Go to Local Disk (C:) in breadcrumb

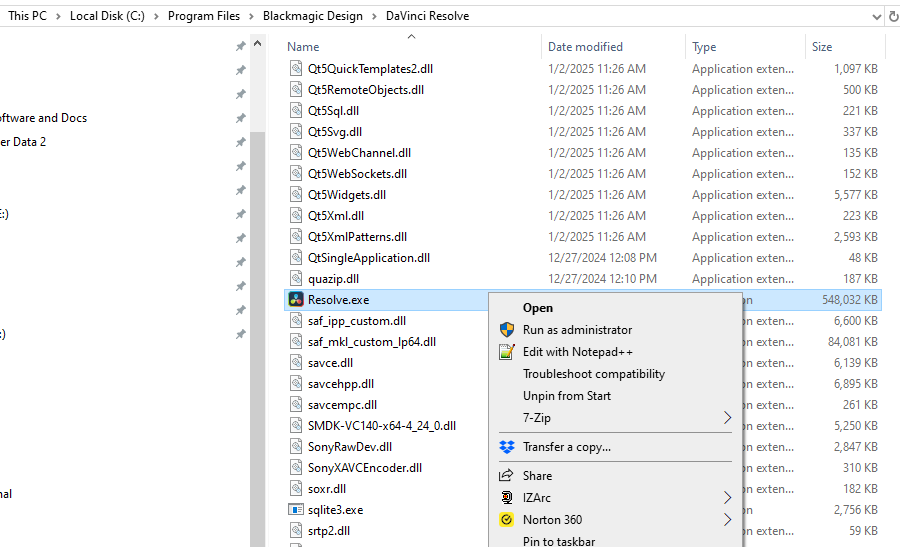(x=107, y=16)
